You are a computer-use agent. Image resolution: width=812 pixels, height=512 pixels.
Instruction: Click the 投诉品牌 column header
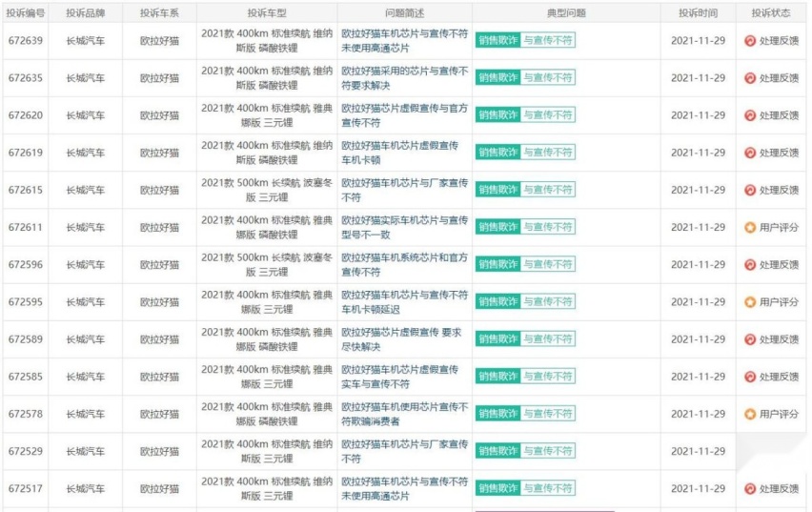[86, 13]
